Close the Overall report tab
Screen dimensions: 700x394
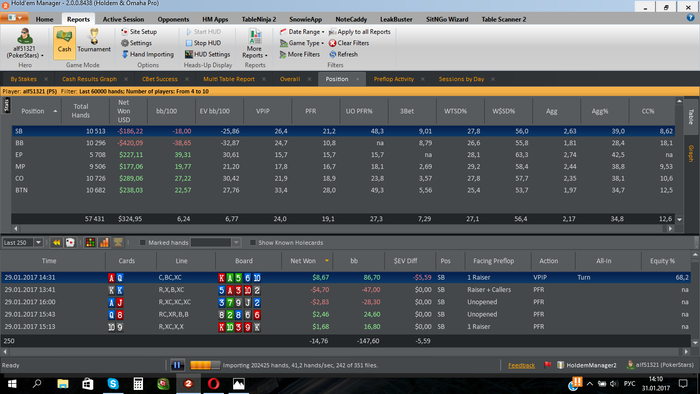tap(309, 79)
